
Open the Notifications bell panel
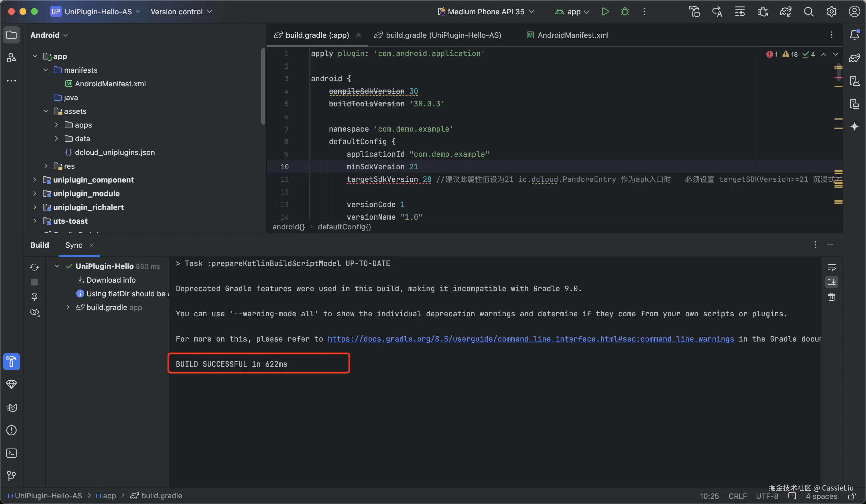click(854, 35)
